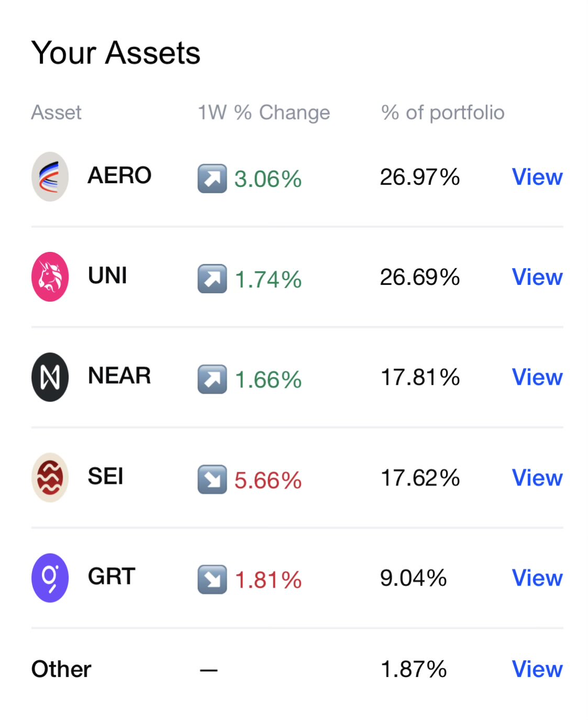Click the up arrow icon beside 3.06%
Viewport: 588px width, 720px height.
[x=212, y=179]
